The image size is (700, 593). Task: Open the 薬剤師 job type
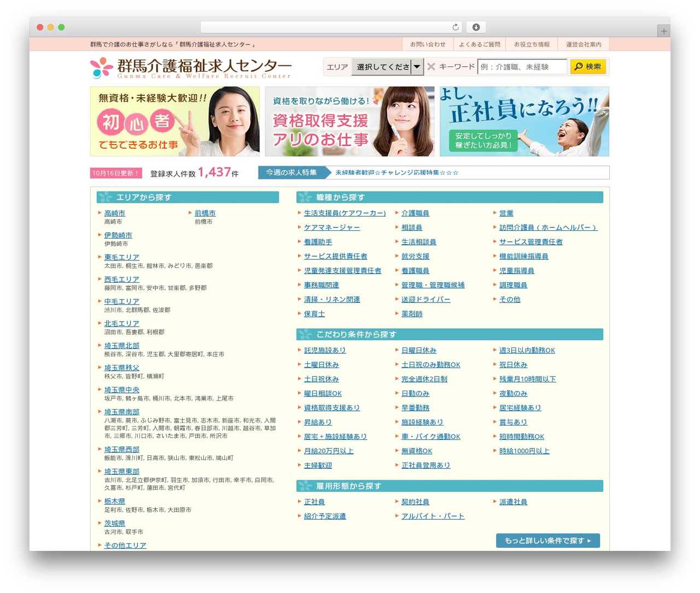point(412,313)
